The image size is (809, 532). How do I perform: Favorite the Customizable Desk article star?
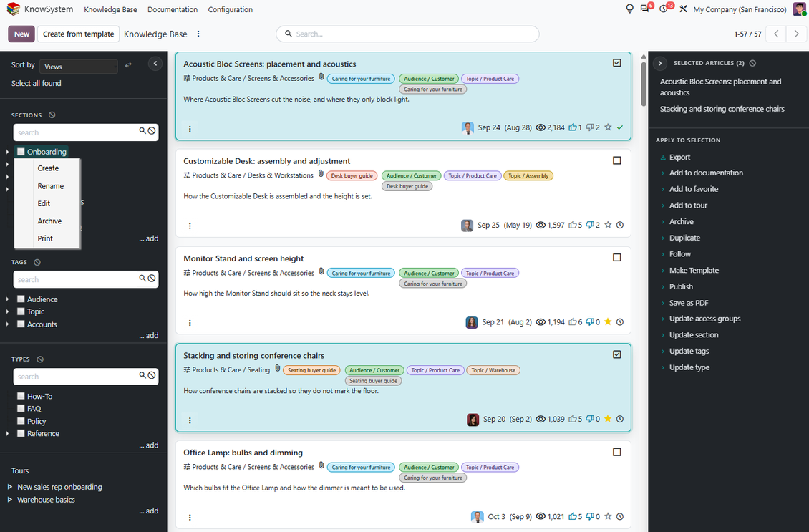pos(608,225)
